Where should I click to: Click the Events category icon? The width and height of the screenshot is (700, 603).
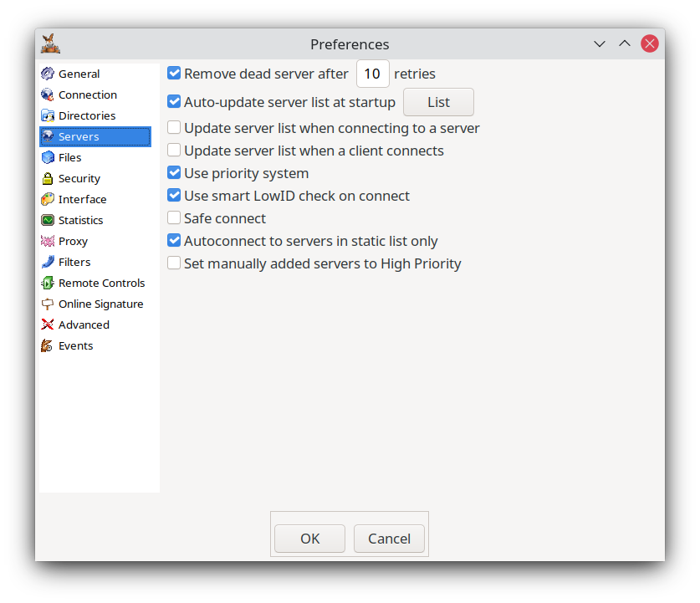coord(48,345)
